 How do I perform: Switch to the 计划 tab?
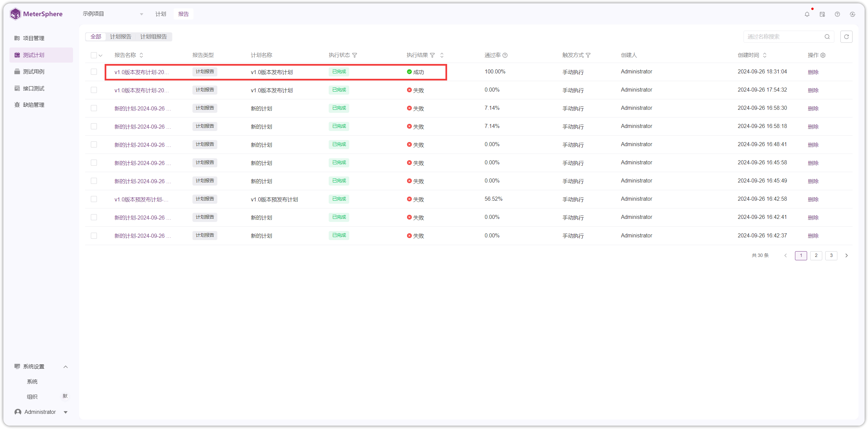click(160, 14)
